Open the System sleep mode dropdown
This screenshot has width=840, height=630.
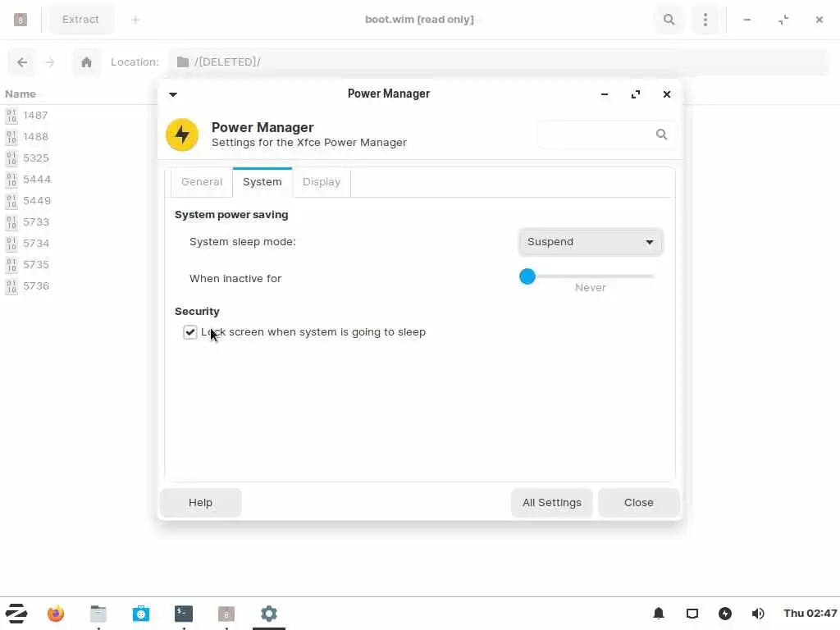click(x=591, y=242)
